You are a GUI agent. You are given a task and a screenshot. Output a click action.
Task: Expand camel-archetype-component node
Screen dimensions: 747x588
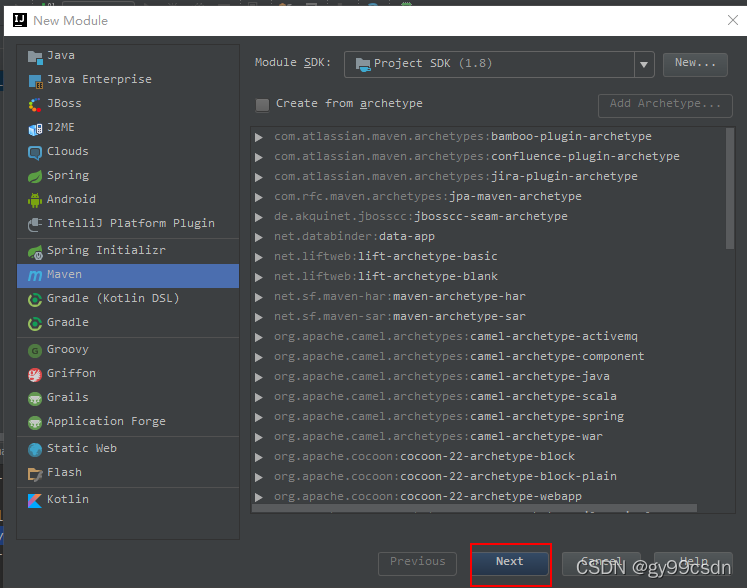tap(259, 357)
